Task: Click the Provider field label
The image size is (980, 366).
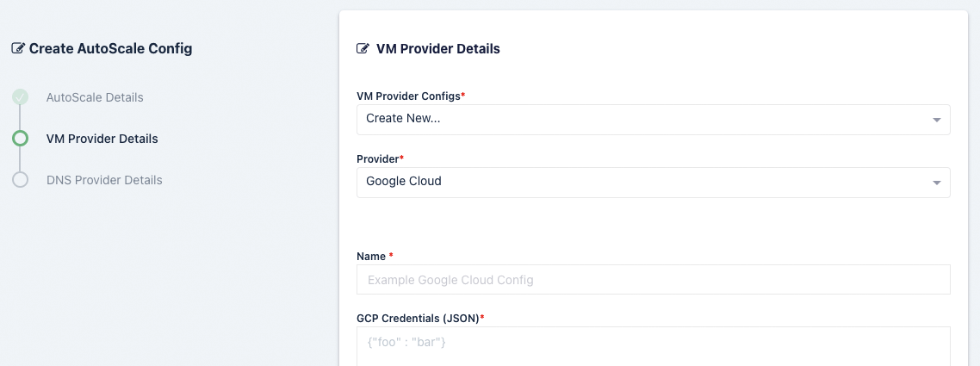Action: coord(378,159)
